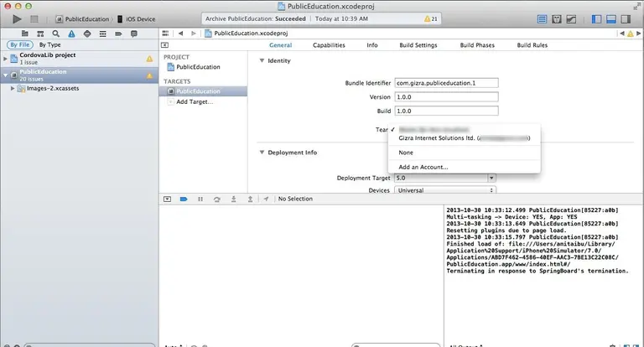Go forward with the jump bar right arrow
Screen dimensions: 644x347
[x=194, y=34]
